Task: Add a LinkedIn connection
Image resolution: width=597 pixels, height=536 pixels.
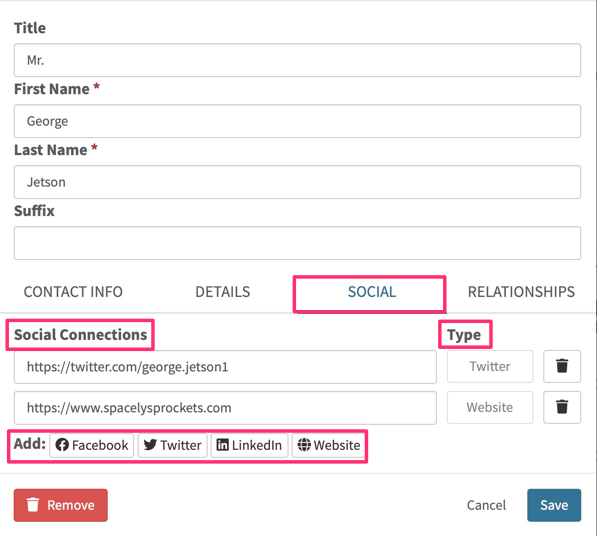Action: tap(249, 445)
